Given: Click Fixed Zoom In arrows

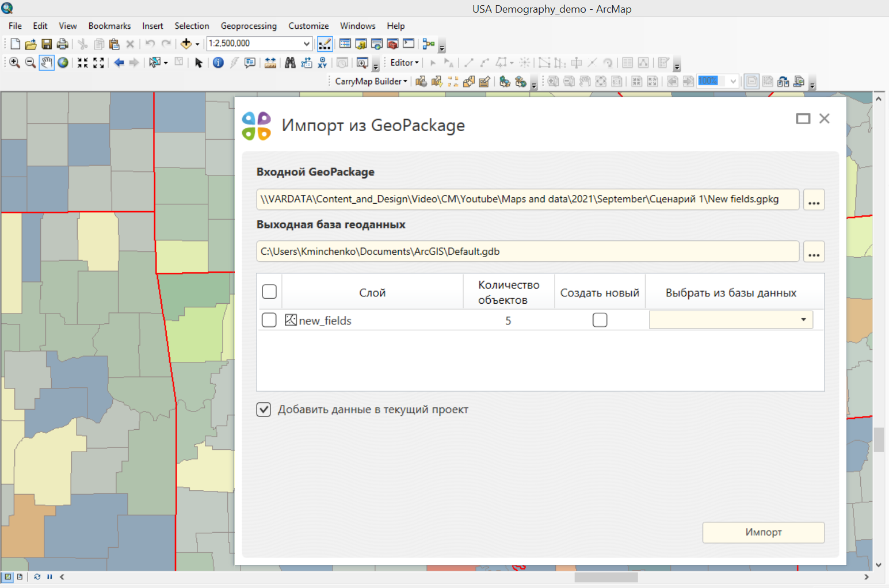Looking at the screenshot, I should [x=83, y=63].
